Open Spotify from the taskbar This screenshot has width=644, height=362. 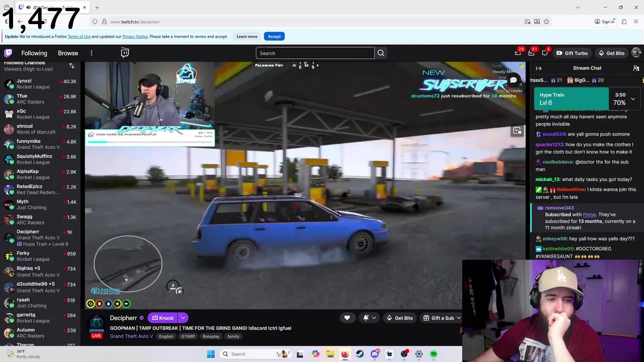[x=434, y=354]
